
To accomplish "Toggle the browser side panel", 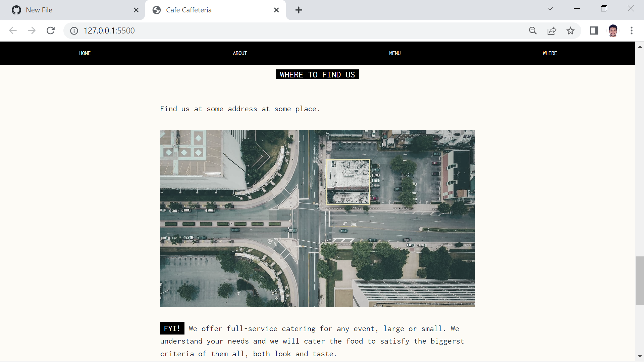I will tap(594, 31).
